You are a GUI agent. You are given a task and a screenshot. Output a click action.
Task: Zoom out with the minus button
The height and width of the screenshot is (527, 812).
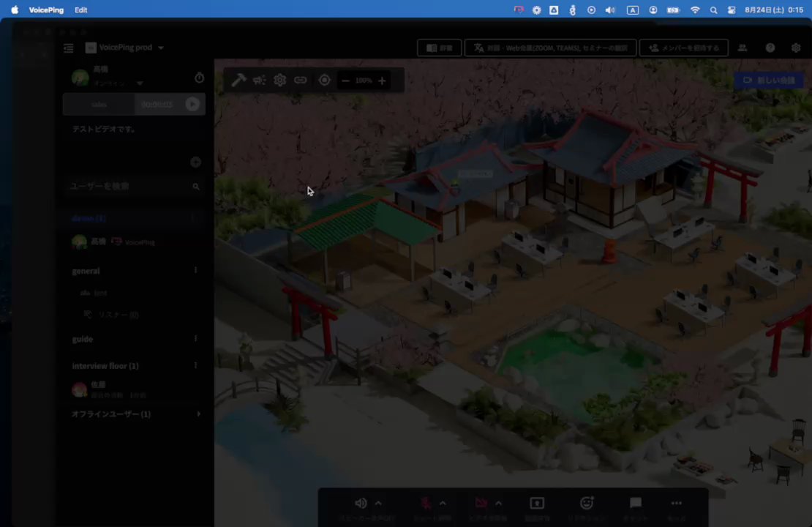pos(345,81)
